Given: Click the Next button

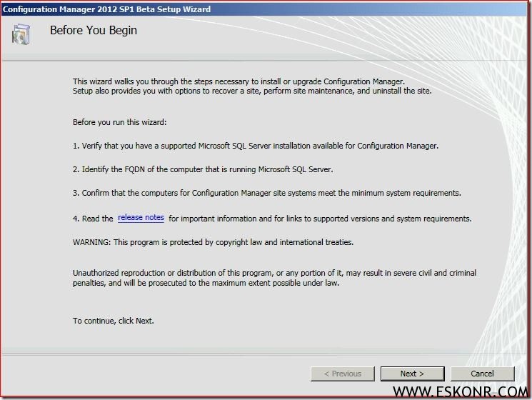Looking at the screenshot, I should click(412, 374).
